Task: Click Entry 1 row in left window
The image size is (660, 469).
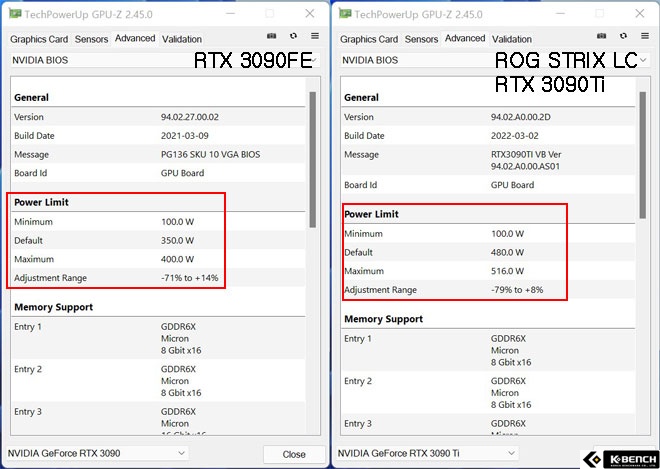Action: (x=158, y=338)
